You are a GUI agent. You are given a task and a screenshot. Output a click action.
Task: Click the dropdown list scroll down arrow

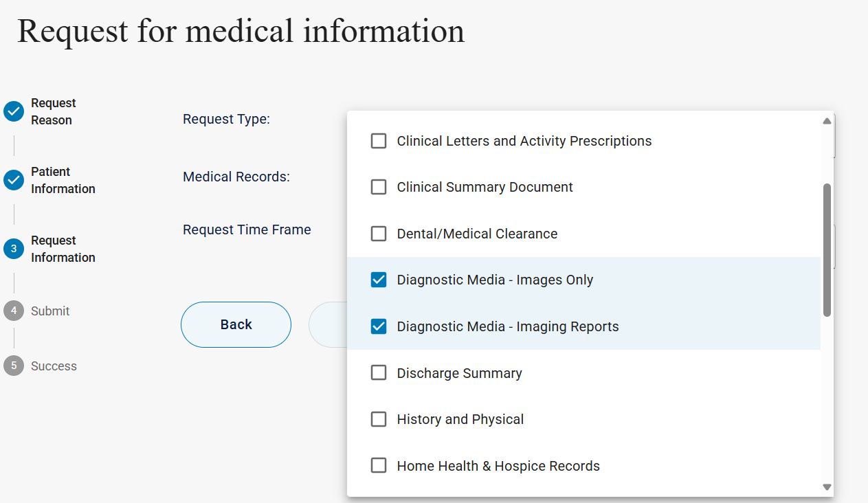[827, 487]
